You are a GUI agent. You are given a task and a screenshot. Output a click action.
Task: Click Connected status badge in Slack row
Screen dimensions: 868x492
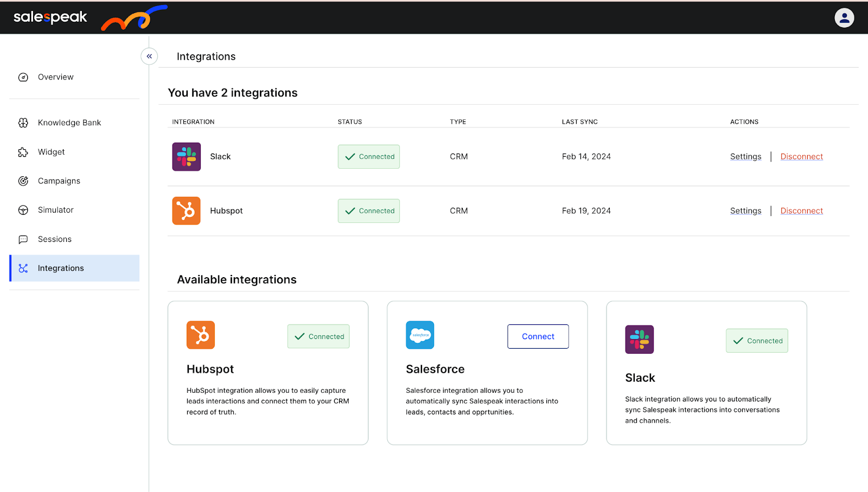[369, 156]
